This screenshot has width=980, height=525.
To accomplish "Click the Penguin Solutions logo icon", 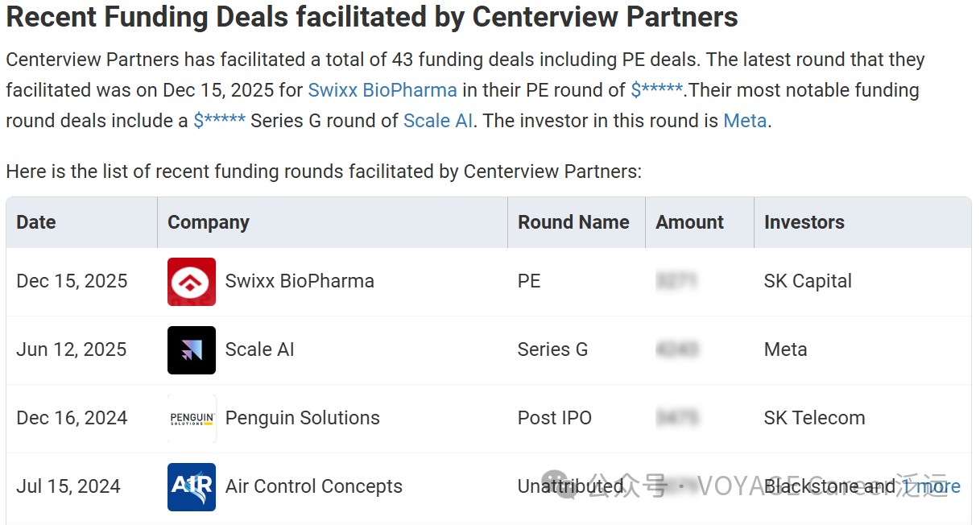I will coord(192,419).
